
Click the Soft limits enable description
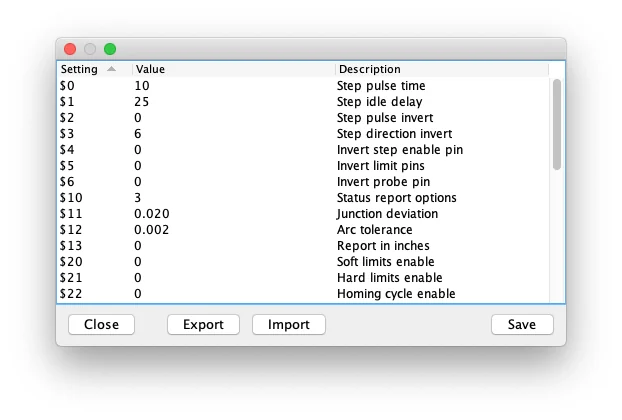click(x=386, y=262)
